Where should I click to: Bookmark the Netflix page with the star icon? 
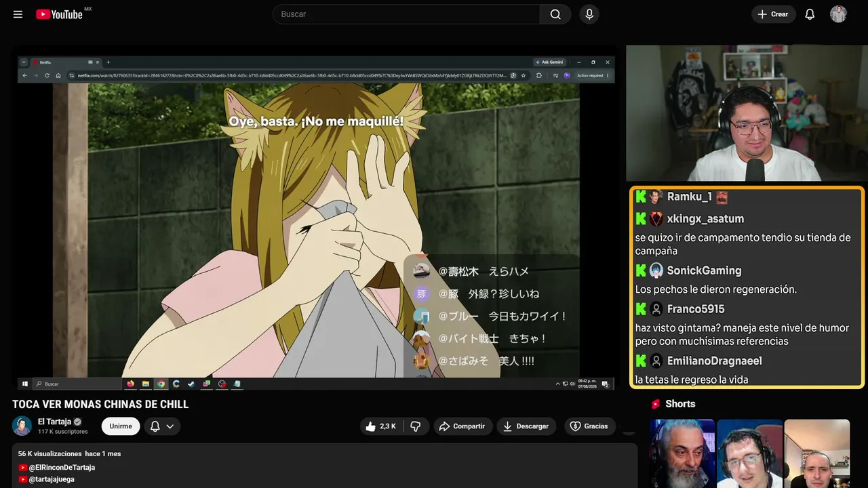click(524, 75)
